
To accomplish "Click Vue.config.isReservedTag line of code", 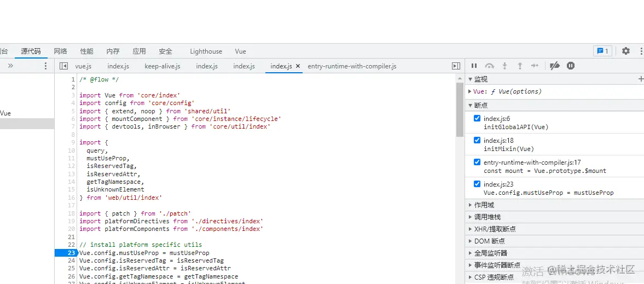I will [152, 260].
